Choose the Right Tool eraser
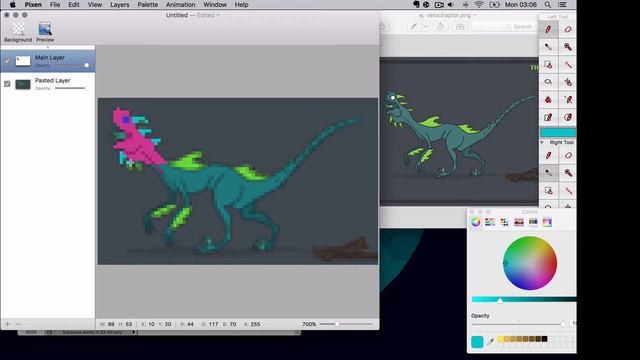640x360 pixels. click(x=568, y=156)
